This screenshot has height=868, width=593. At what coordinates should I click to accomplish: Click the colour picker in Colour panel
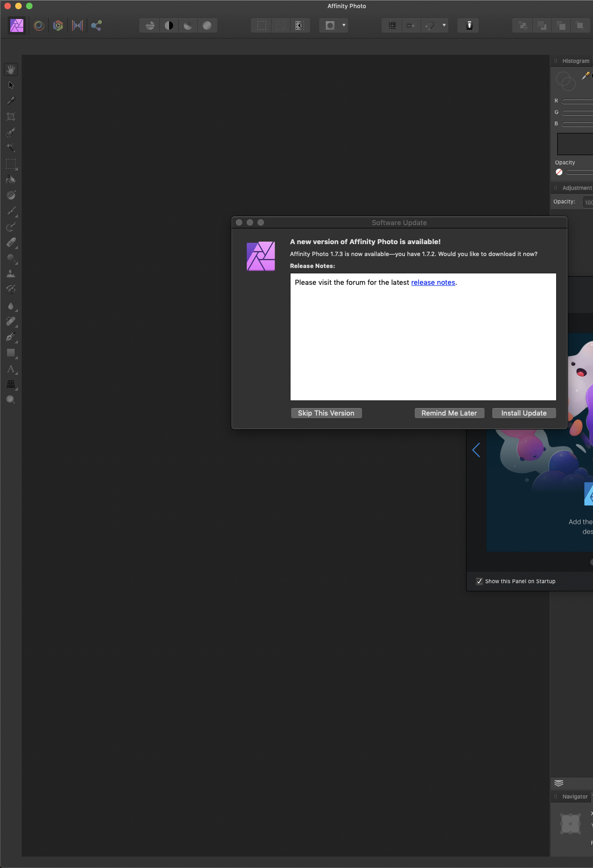point(586,76)
